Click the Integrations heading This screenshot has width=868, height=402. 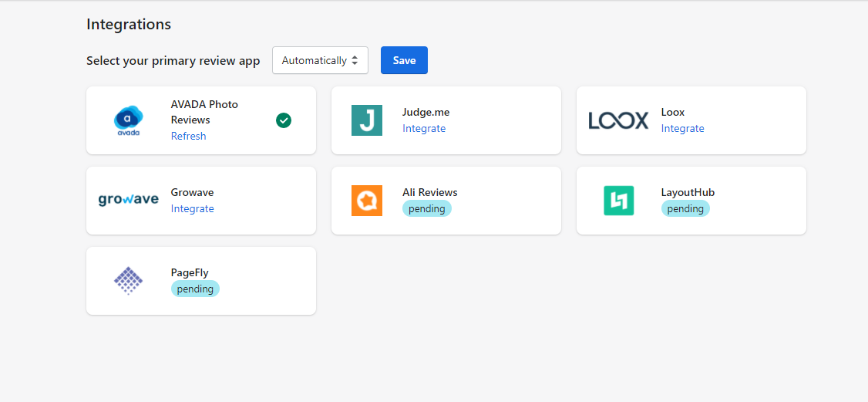(x=129, y=25)
